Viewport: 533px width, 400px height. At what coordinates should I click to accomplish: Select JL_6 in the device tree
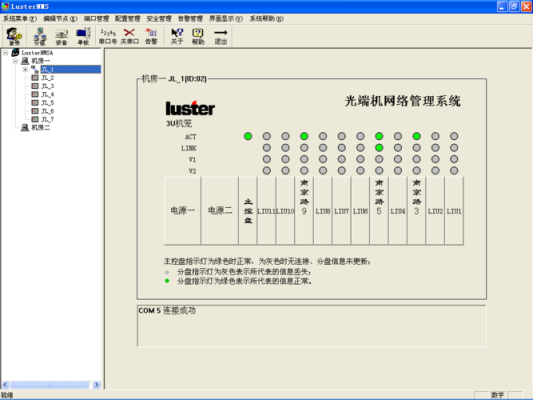48,111
